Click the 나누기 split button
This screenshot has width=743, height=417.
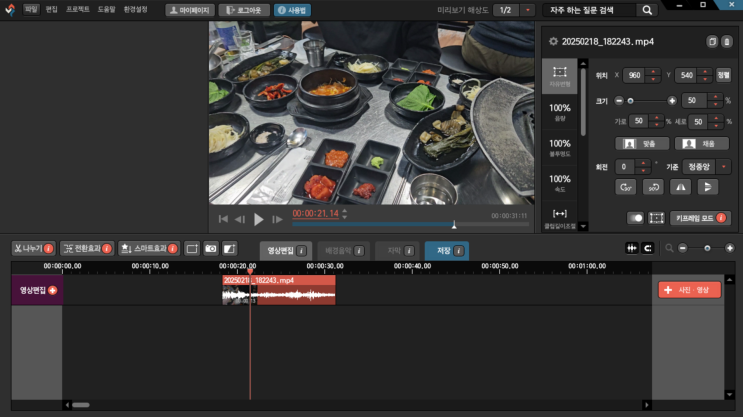[x=33, y=248]
